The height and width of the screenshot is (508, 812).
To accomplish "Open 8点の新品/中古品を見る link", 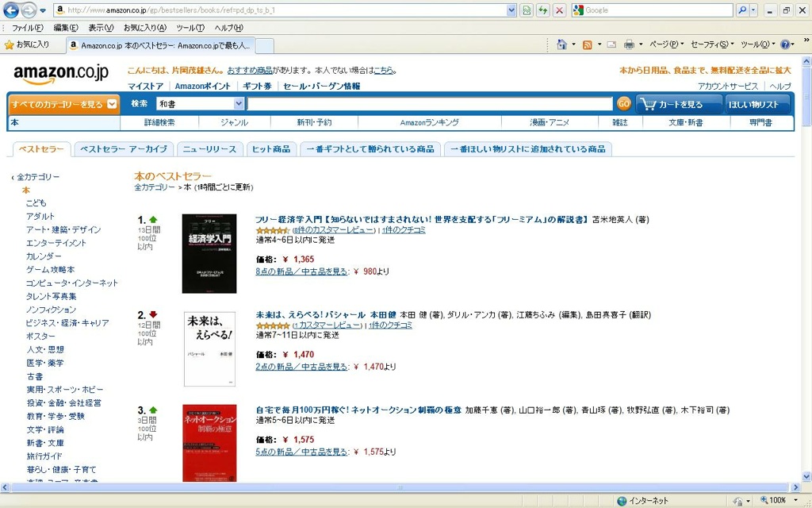I will [x=302, y=271].
